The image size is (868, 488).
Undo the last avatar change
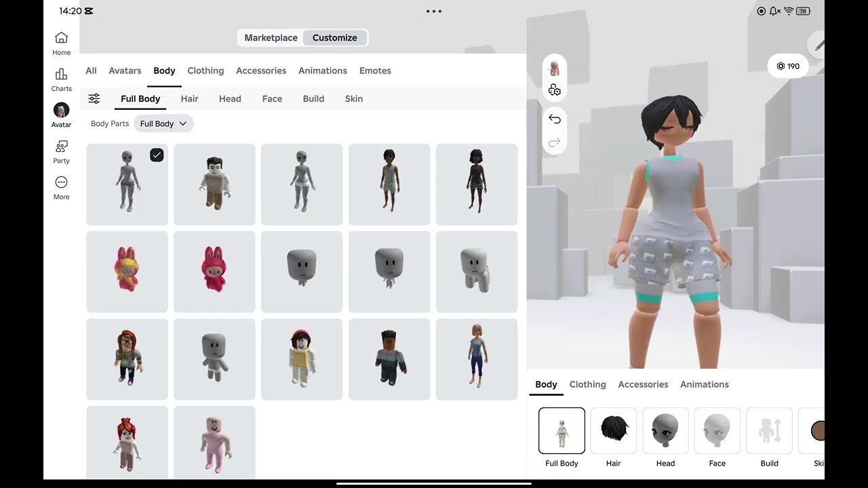coord(555,119)
